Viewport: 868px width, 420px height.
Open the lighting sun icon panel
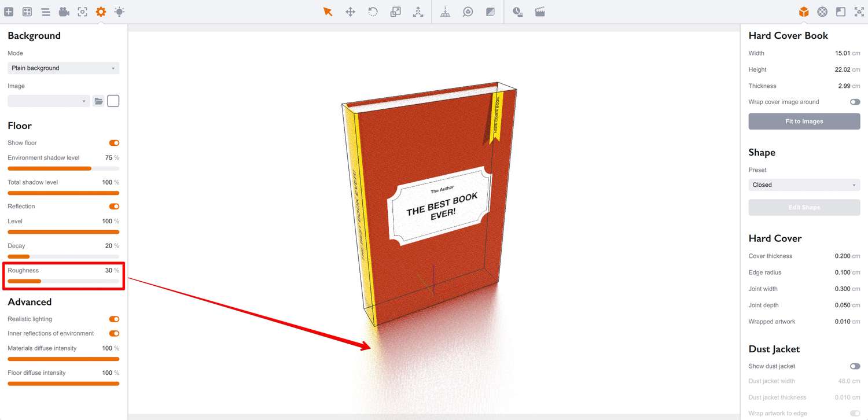(x=119, y=12)
